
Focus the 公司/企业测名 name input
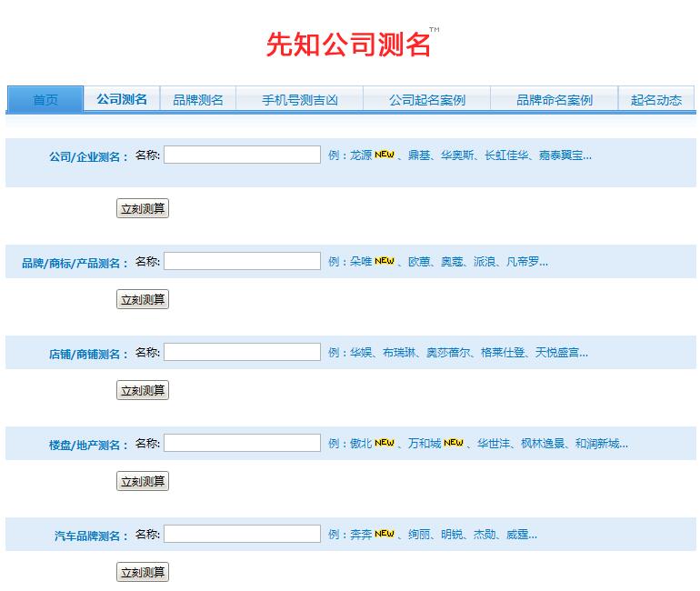click(x=242, y=155)
